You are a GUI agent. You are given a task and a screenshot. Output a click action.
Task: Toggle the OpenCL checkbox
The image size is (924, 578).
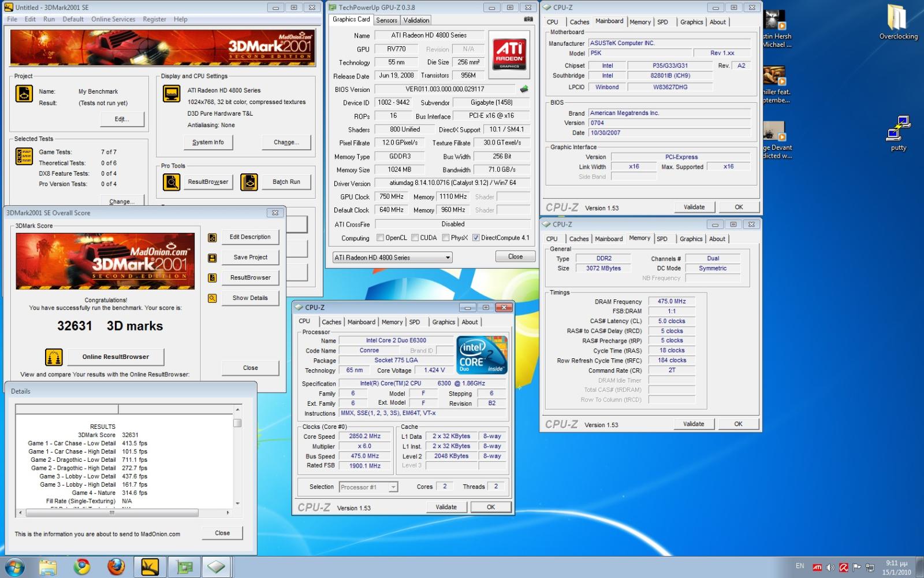(x=380, y=238)
